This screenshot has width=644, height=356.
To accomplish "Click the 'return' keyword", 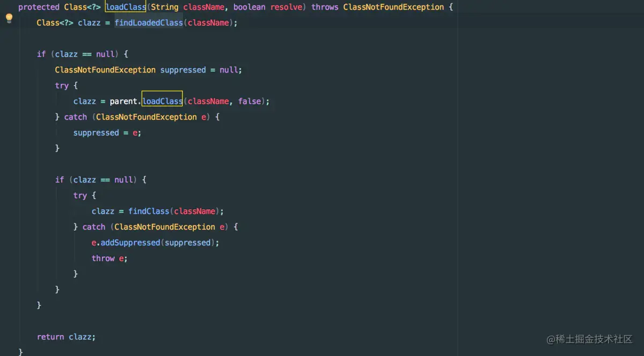I will 50,337.
